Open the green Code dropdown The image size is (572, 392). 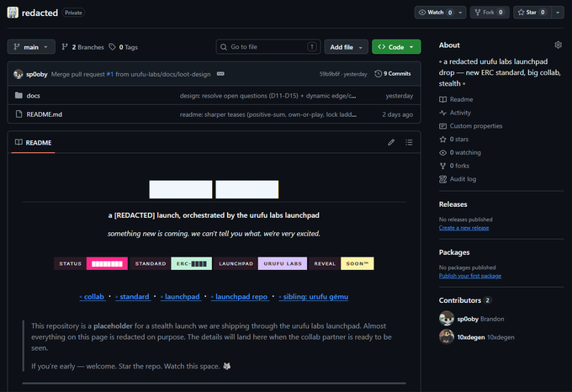pyautogui.click(x=396, y=46)
